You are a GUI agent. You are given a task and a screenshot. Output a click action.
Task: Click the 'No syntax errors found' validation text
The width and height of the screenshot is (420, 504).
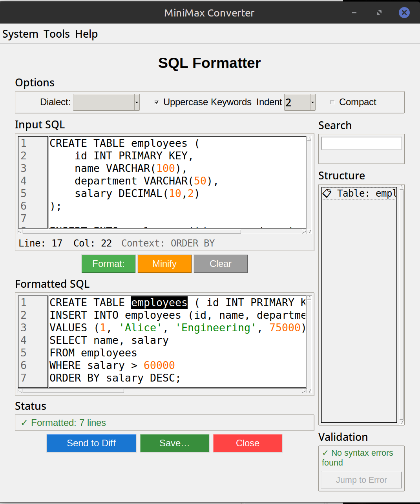(358, 458)
